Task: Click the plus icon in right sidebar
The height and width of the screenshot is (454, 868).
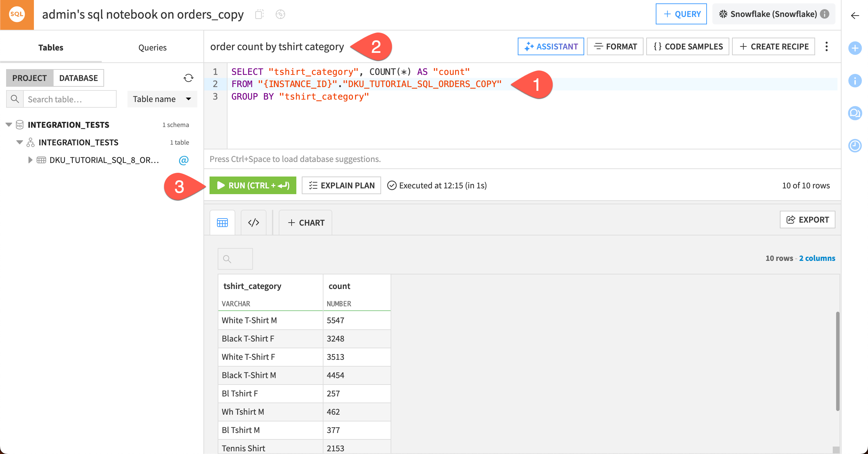Action: point(855,48)
